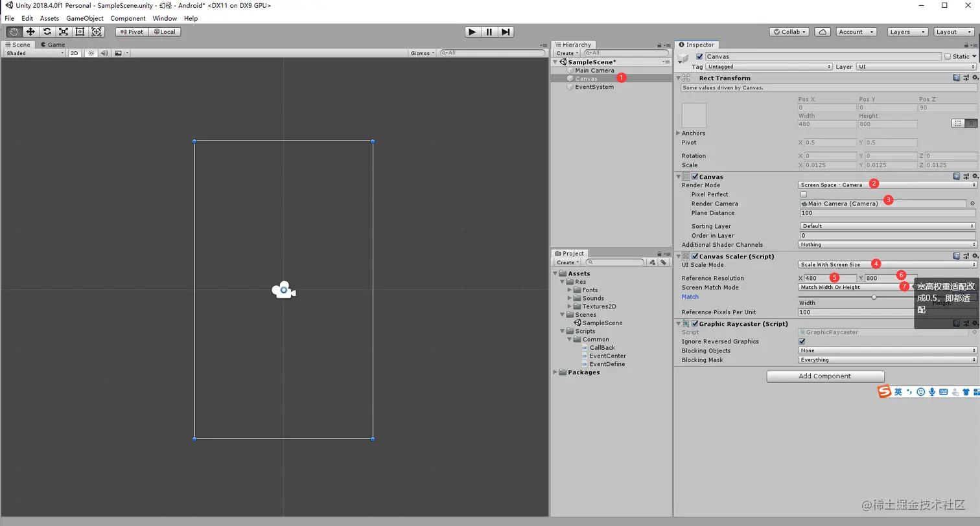Toggle 2D view mode button

pyautogui.click(x=75, y=53)
